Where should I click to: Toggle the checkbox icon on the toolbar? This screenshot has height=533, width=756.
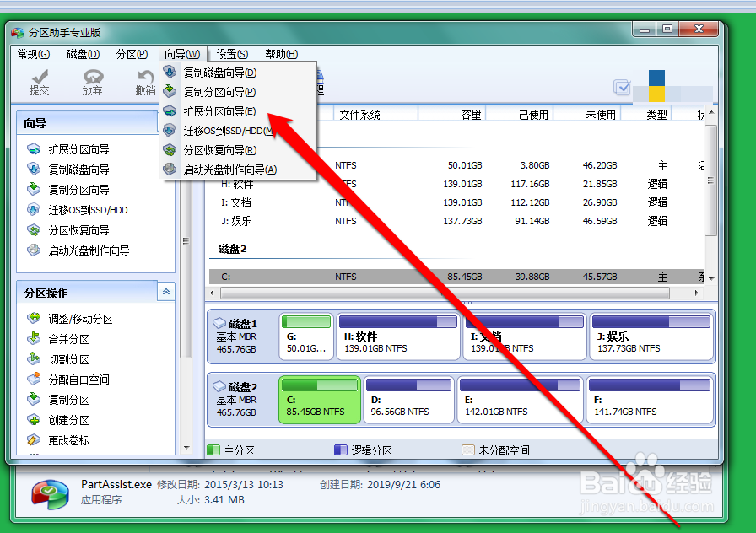623,88
